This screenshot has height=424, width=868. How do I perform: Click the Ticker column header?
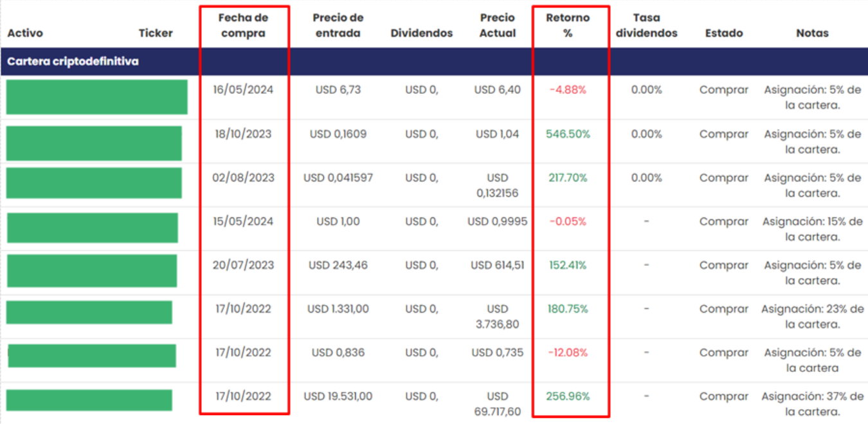click(x=156, y=33)
